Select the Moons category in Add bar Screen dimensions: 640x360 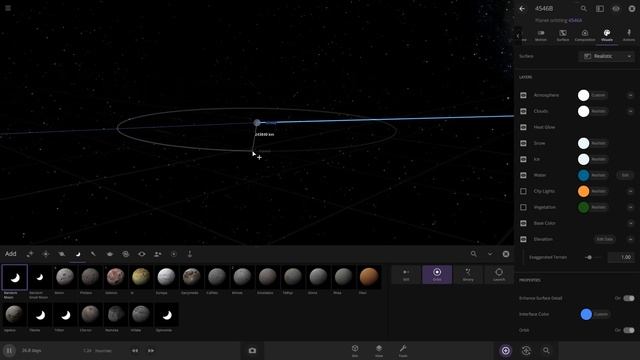[78, 254]
